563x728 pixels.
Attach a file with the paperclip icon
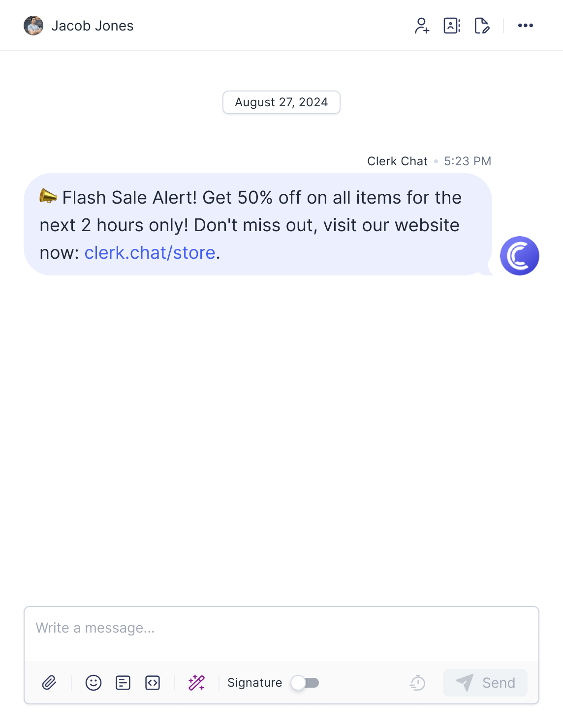pyautogui.click(x=49, y=683)
